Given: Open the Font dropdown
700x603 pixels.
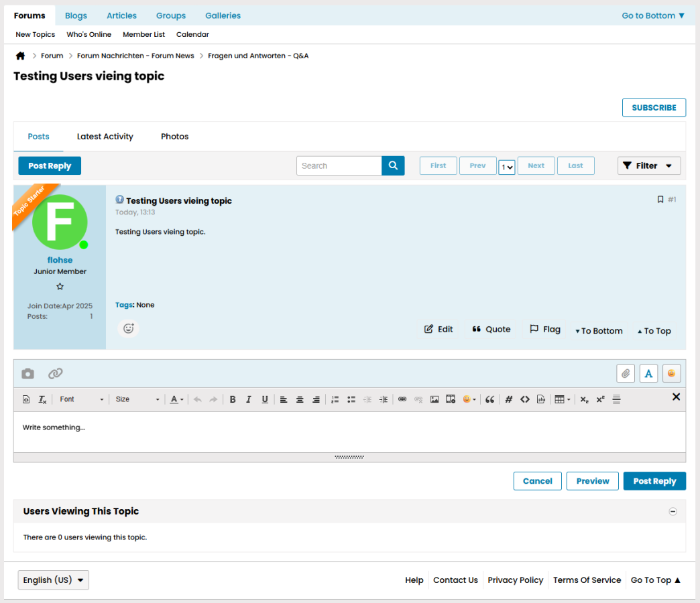Looking at the screenshot, I should click(x=81, y=399).
